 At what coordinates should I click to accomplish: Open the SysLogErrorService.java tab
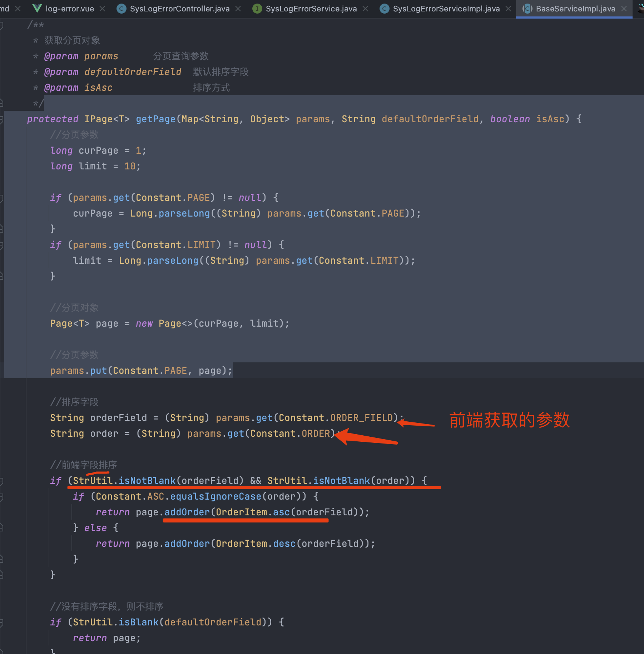311,9
